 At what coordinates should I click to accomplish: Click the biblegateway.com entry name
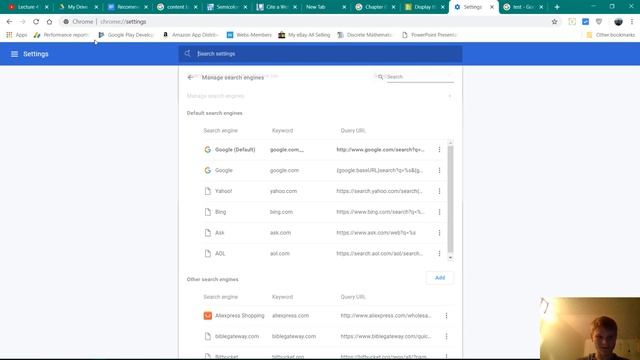click(237, 336)
